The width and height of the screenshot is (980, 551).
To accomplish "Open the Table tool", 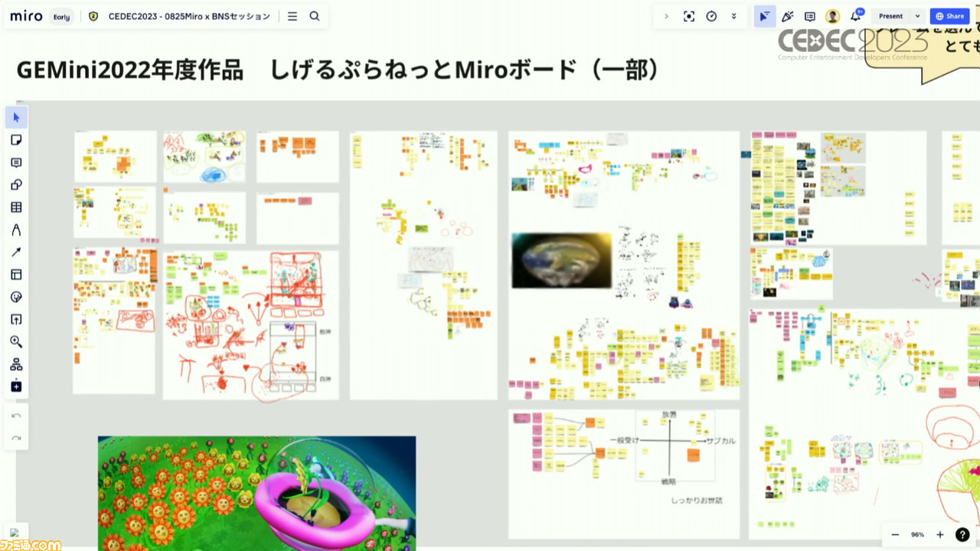I will pos(16,207).
